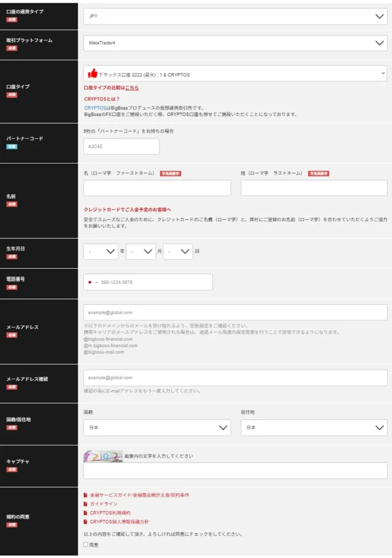This screenshot has height=558, width=392.
Task: Click the first name (ファーストネーム) input field
Action: 157,188
